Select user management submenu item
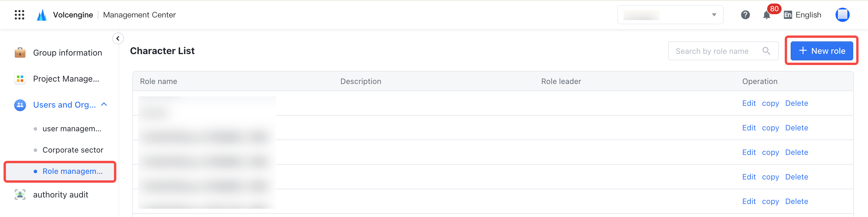Screen dimensions: 868x217 [x=72, y=129]
